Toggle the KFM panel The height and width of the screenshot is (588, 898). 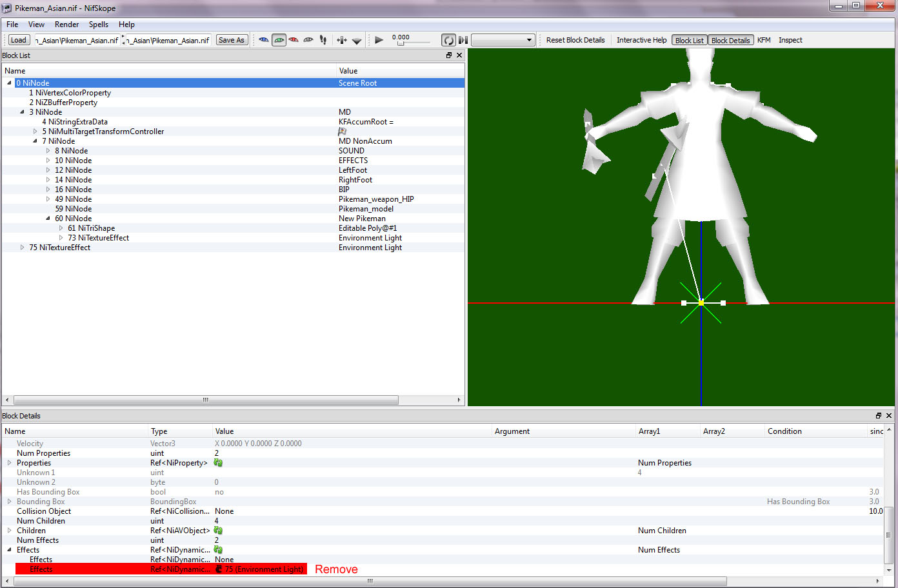764,40
